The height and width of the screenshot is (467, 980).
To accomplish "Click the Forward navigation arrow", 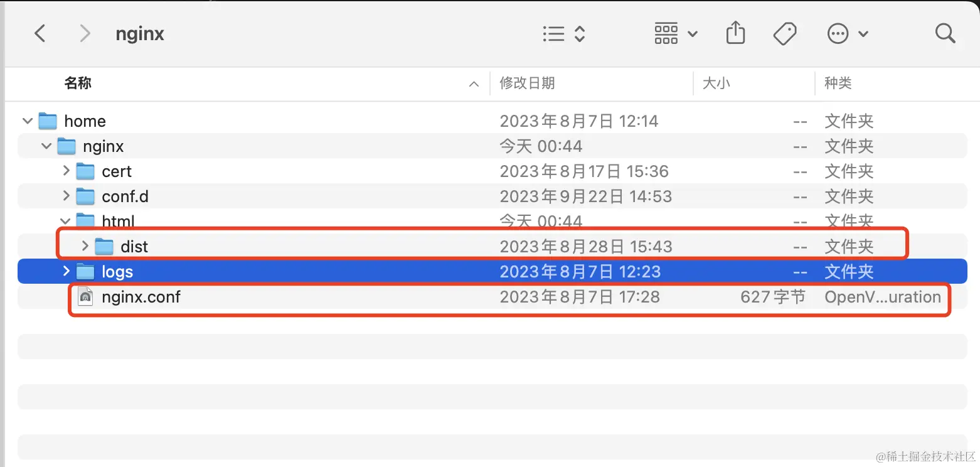I will 85,33.
